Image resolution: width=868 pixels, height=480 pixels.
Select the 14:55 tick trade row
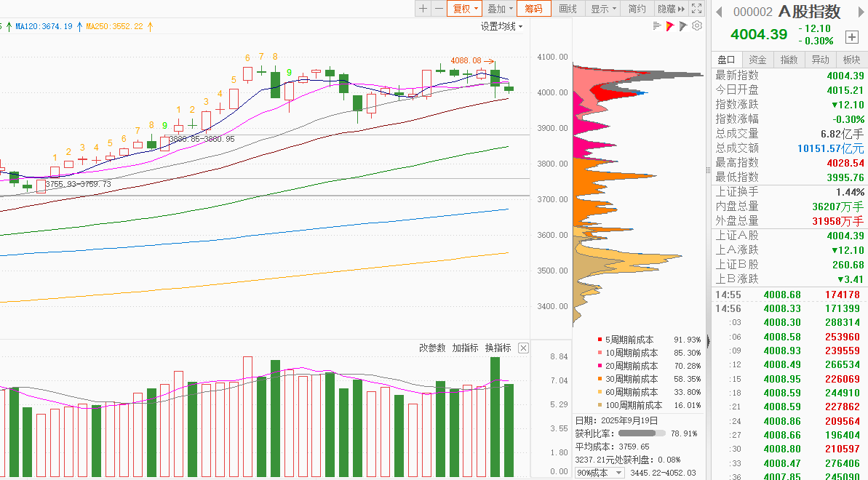pyautogui.click(x=789, y=295)
